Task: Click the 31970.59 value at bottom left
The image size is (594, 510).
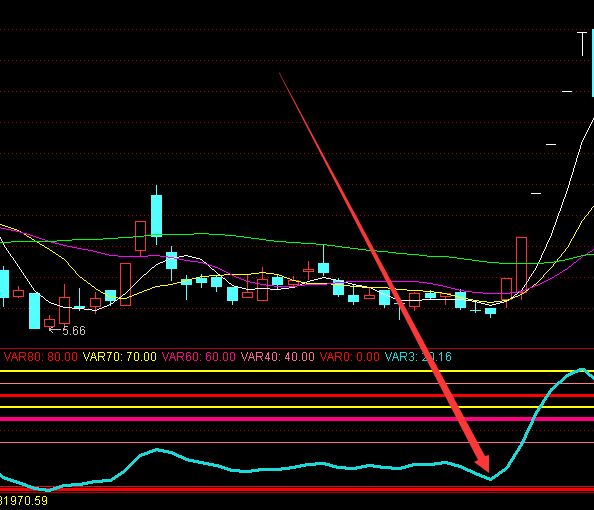Action: coord(24,501)
